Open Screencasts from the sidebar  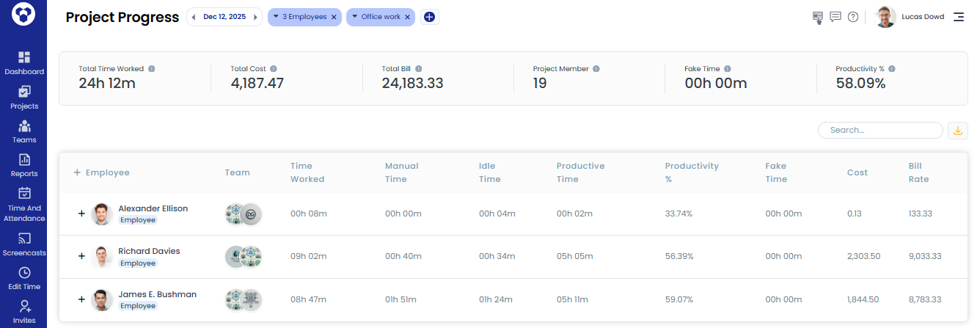click(24, 239)
